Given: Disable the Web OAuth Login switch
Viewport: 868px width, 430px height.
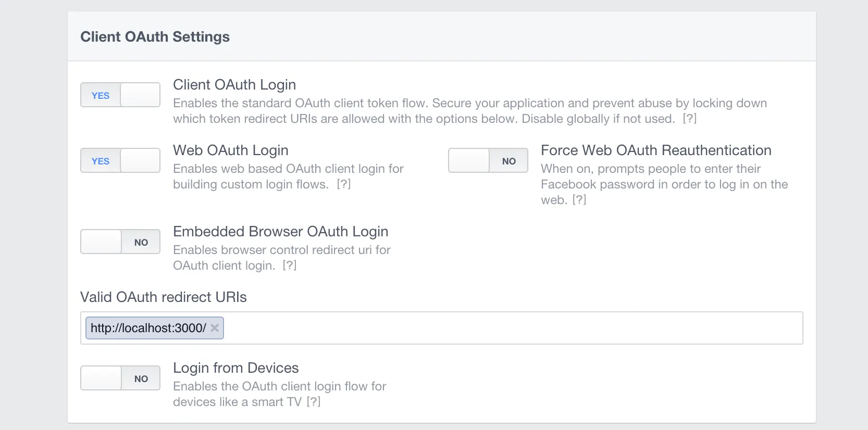Looking at the screenshot, I should [120, 161].
